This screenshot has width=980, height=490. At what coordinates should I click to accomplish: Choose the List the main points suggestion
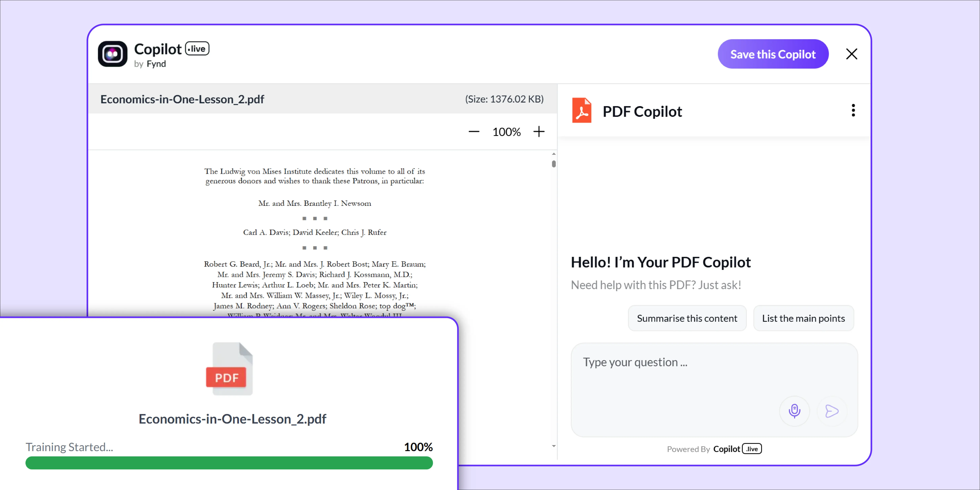pos(803,318)
